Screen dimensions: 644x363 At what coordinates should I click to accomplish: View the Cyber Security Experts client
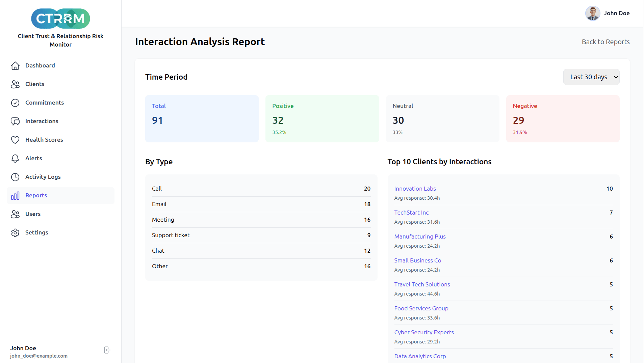424,332
